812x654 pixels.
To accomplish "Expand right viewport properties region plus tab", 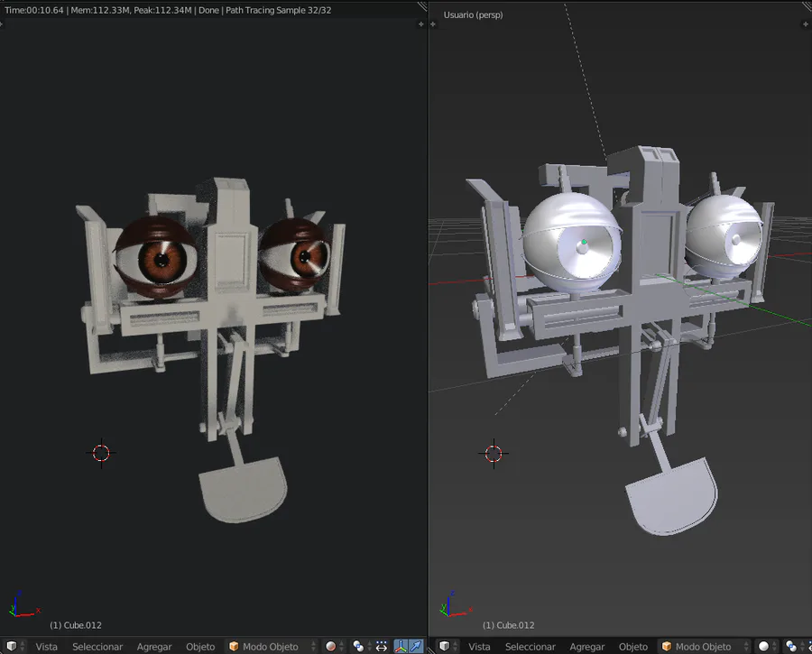I will (806, 23).
